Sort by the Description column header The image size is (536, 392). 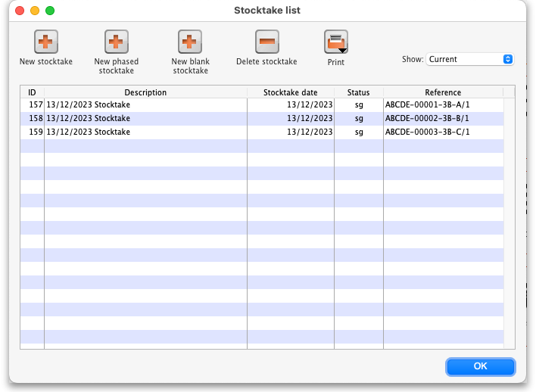(x=145, y=92)
